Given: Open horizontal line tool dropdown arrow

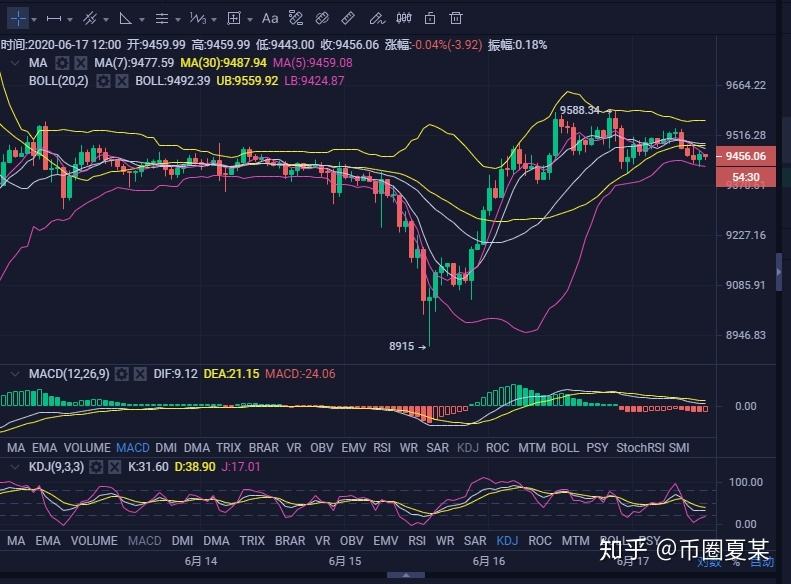Looking at the screenshot, I should coord(70,20).
